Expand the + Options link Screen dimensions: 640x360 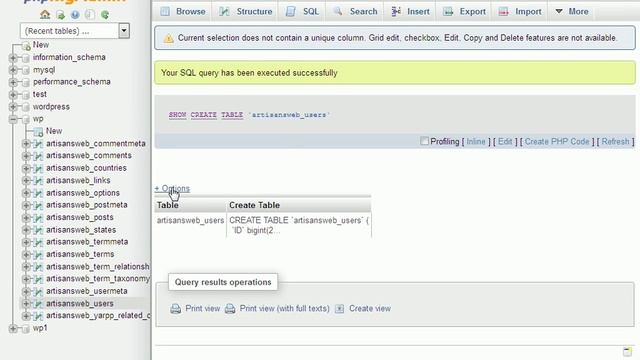172,189
